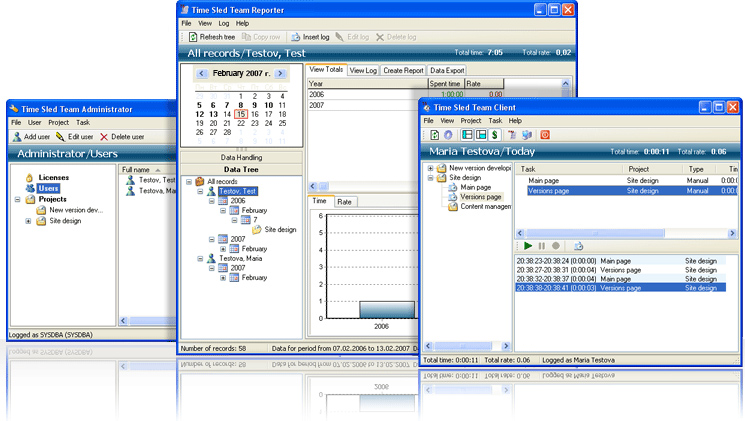Open Log menu in Team Reporter
This screenshot has width=745, height=421.
[223, 23]
